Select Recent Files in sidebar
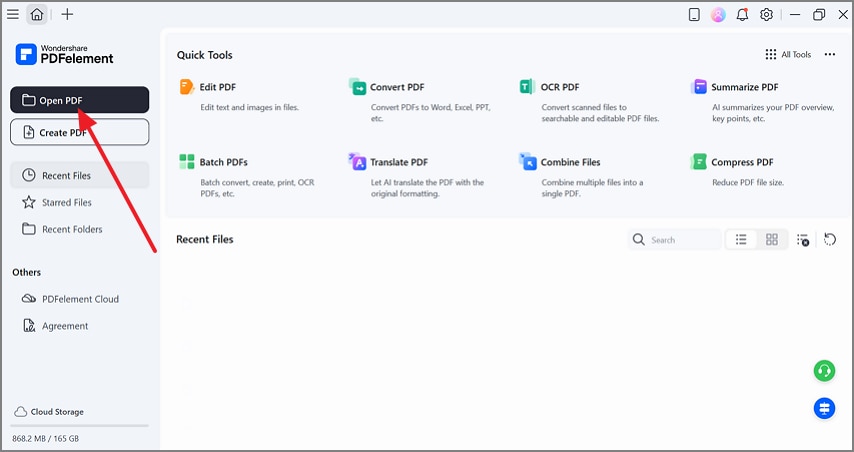Screen dimensions: 854x452 point(80,175)
